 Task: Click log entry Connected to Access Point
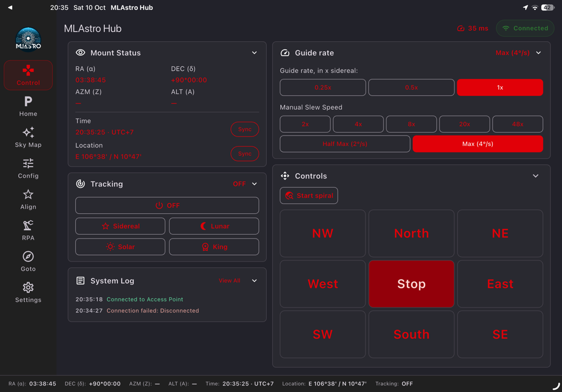[x=145, y=299]
